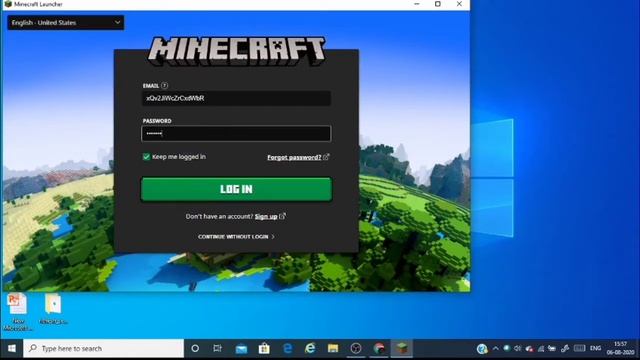640x360 pixels.
Task: Open the New Microsoft PowerPoint desktop file
Action: click(18, 312)
